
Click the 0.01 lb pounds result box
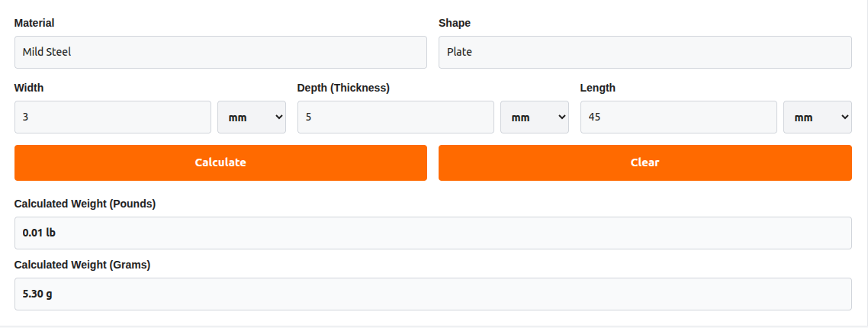pyautogui.click(x=432, y=233)
